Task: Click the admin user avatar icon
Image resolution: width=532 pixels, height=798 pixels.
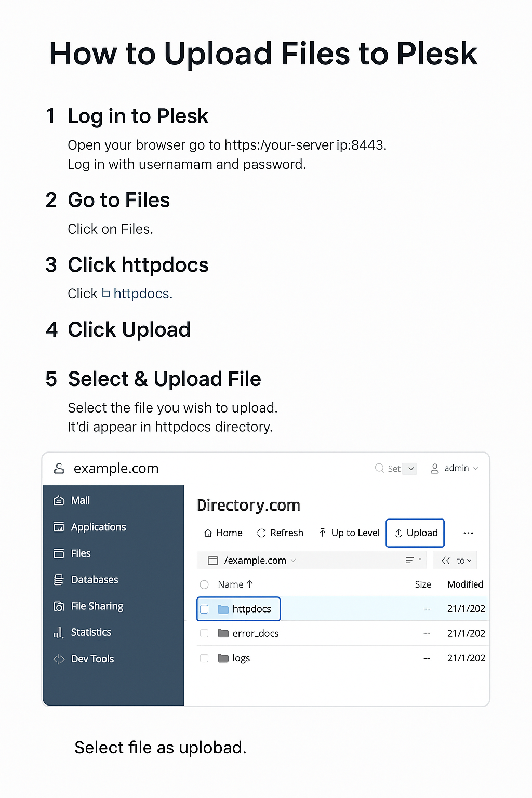Action: click(435, 469)
